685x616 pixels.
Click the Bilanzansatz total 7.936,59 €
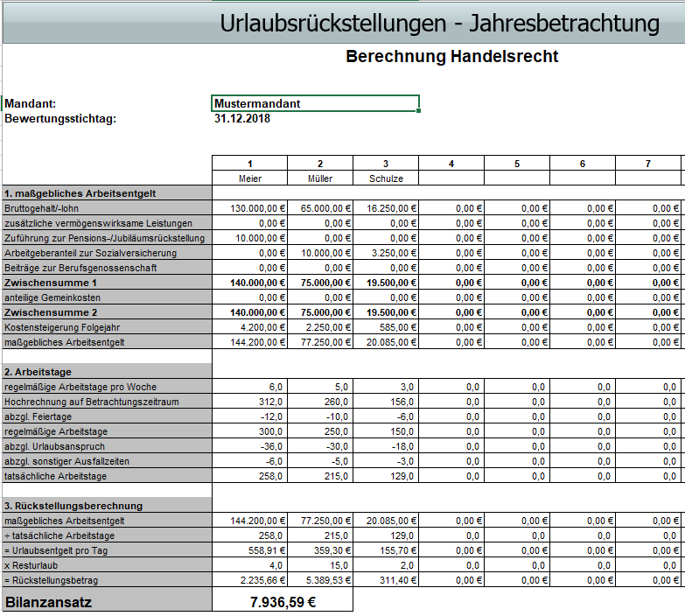(x=282, y=602)
